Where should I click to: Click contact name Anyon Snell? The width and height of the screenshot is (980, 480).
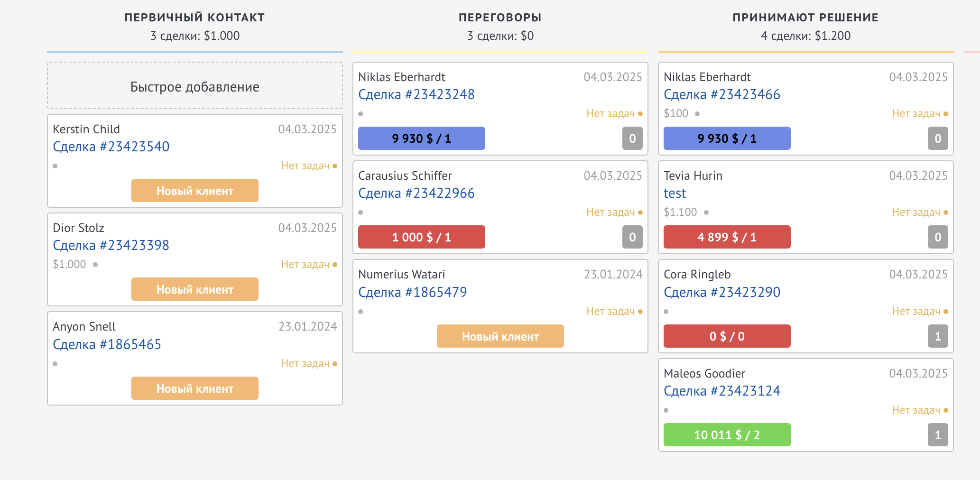coord(84,326)
